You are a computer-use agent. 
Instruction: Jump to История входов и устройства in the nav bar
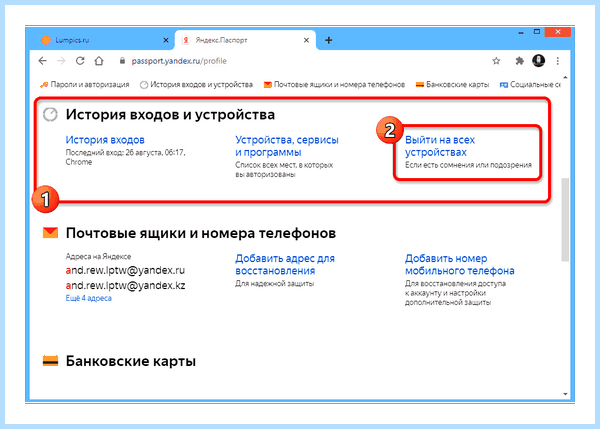click(197, 85)
